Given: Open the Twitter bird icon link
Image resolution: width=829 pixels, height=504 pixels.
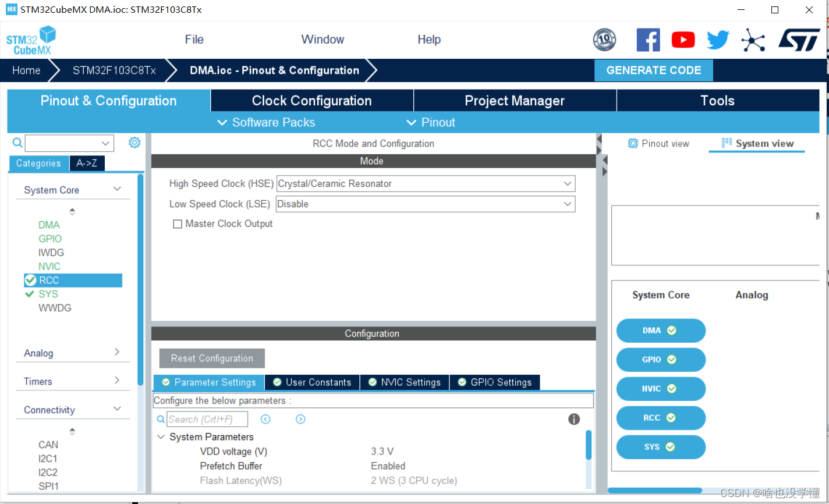Looking at the screenshot, I should click(718, 40).
